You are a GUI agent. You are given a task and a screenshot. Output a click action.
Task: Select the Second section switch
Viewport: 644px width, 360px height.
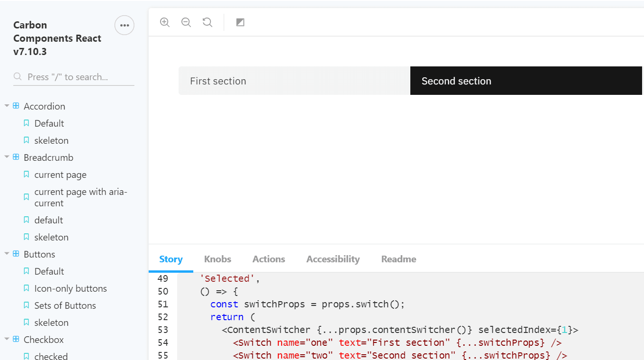click(526, 81)
